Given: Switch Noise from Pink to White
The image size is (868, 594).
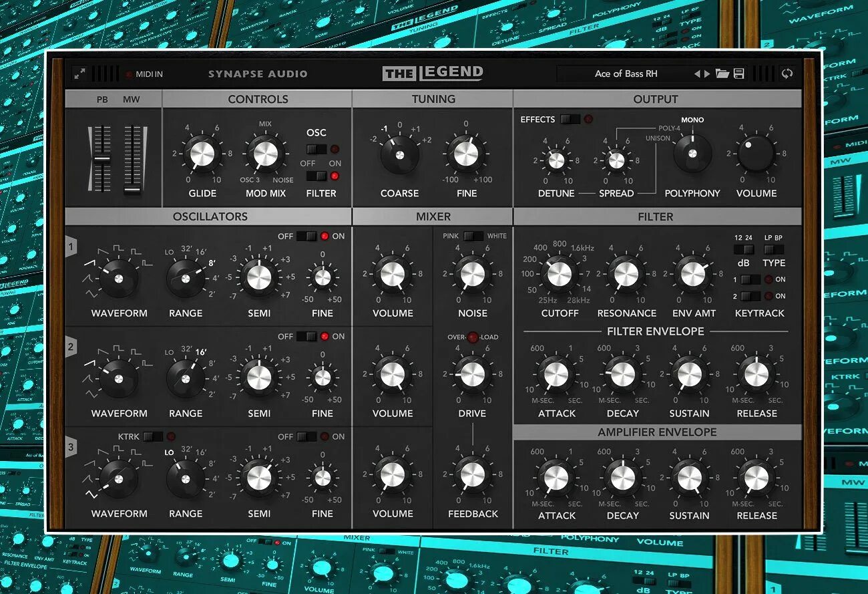Looking at the screenshot, I should pos(475,235).
